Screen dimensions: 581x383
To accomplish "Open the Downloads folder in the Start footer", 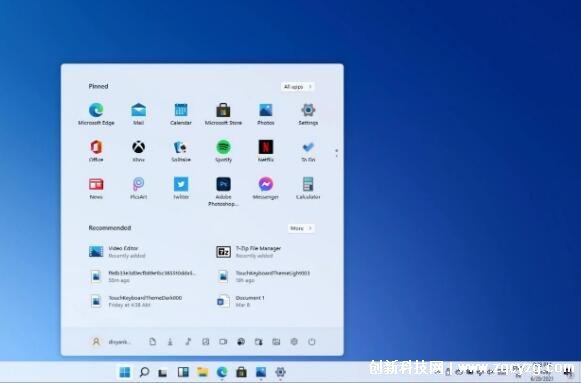I will (170, 342).
